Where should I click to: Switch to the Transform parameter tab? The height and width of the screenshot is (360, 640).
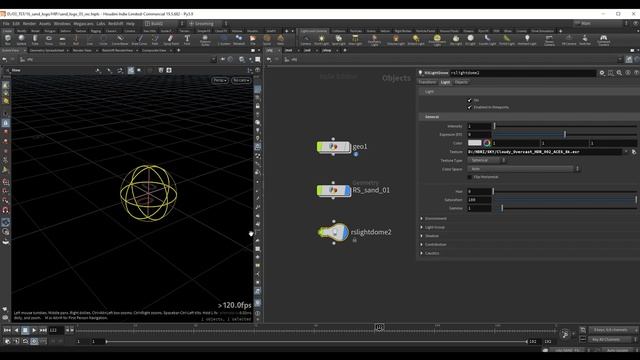pyautogui.click(x=427, y=82)
